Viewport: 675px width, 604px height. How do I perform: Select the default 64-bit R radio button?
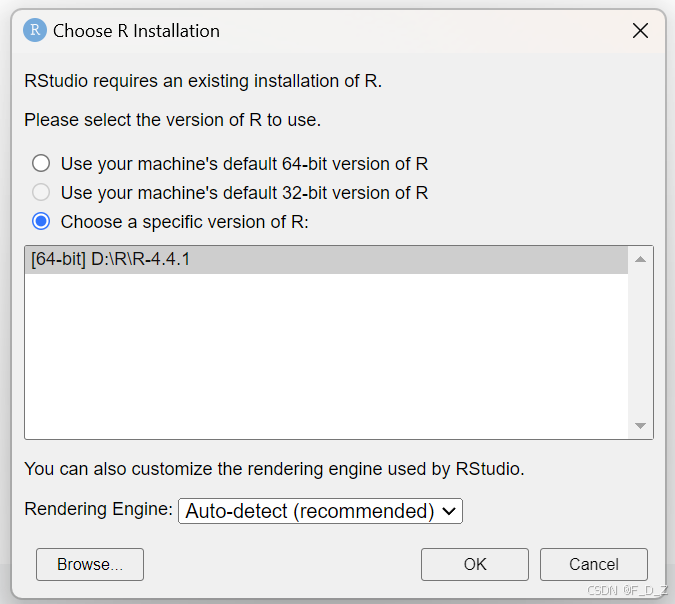[41, 164]
